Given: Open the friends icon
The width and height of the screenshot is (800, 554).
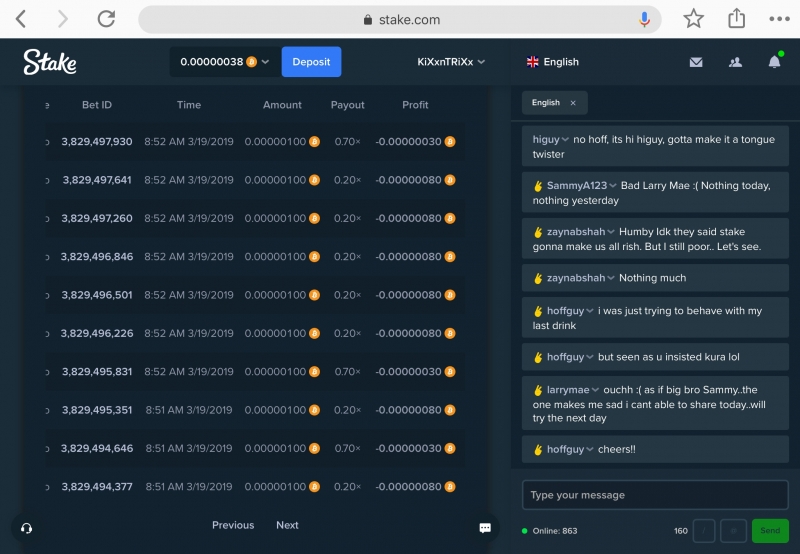Looking at the screenshot, I should click(735, 62).
